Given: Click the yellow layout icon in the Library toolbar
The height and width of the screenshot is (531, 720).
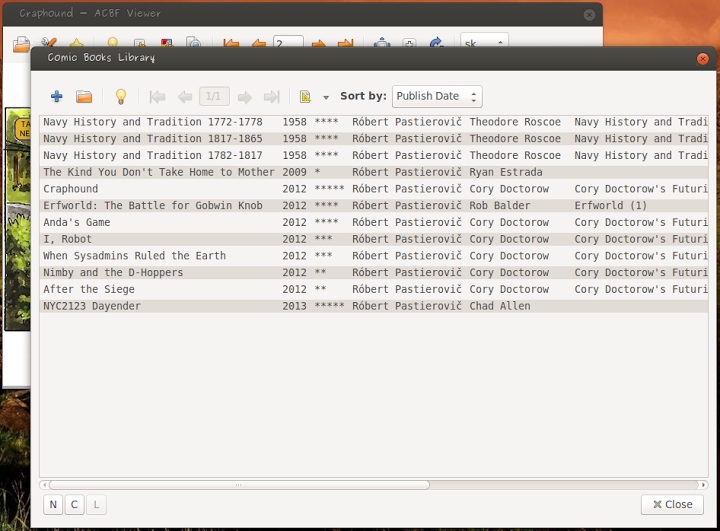Looking at the screenshot, I should point(305,96).
